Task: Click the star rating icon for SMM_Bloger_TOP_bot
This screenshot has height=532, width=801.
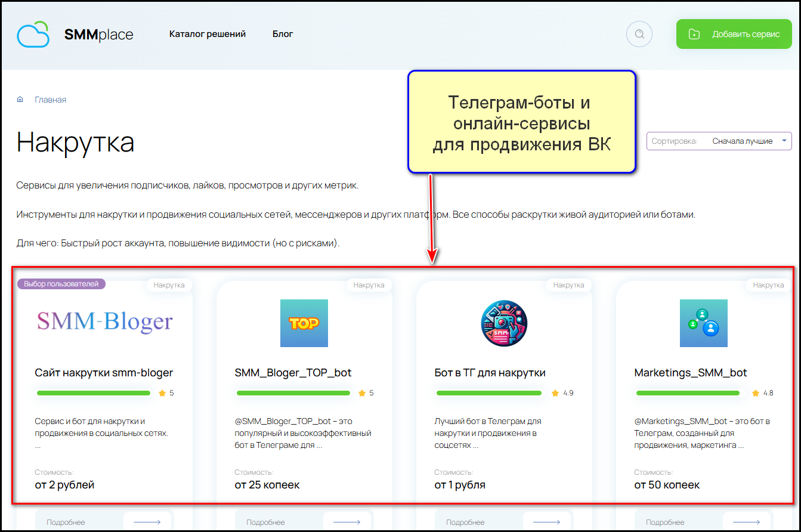Action: point(361,393)
